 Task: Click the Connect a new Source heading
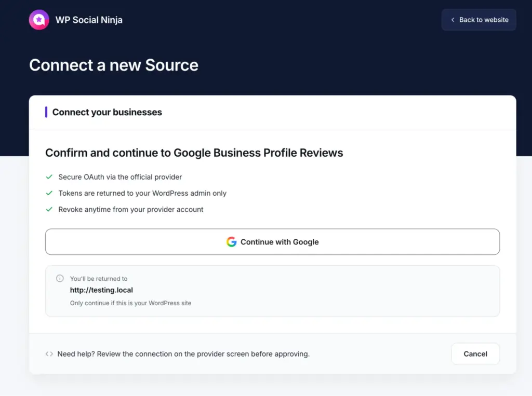114,65
